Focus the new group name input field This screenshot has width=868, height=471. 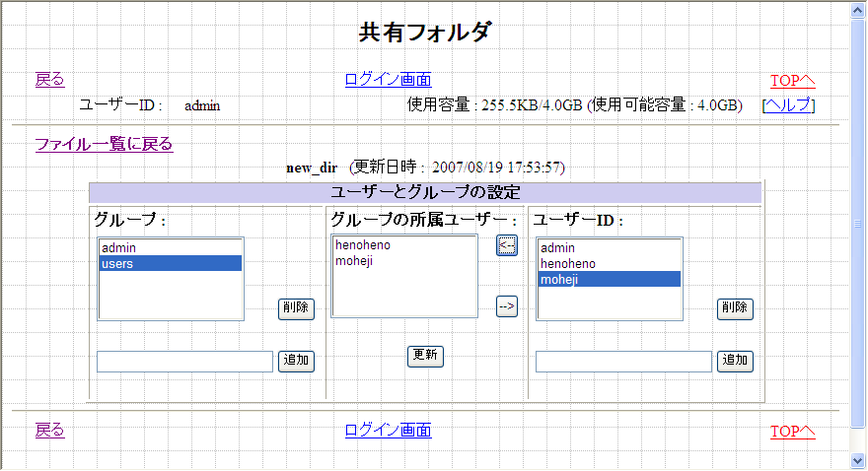(184, 362)
